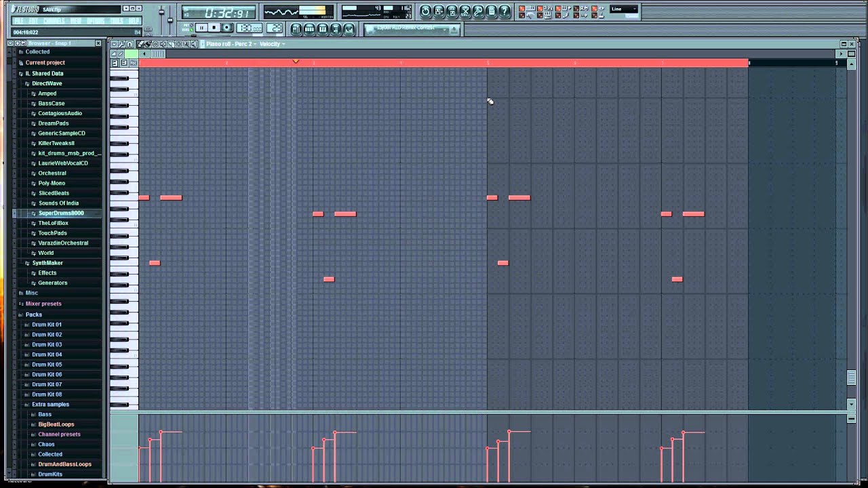The image size is (868, 488).
Task: Open the playlist window from toolbar icons
Action: tap(296, 29)
